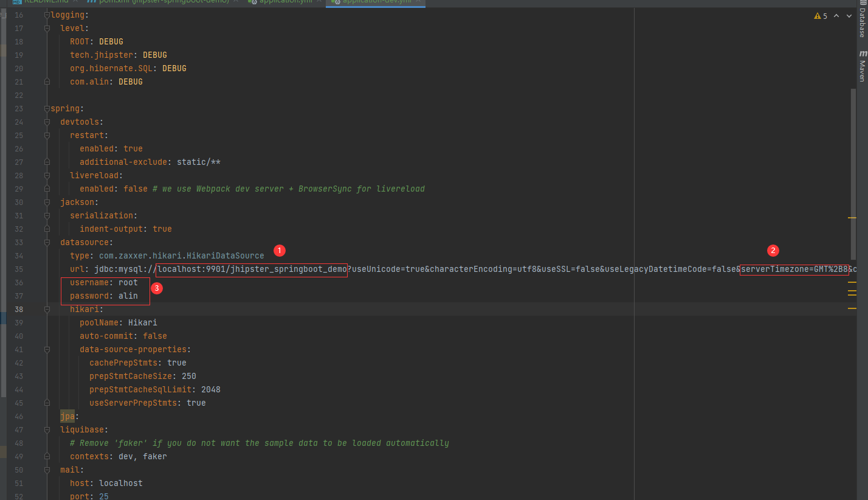Collapse the datasource block on line 33

[x=47, y=242]
